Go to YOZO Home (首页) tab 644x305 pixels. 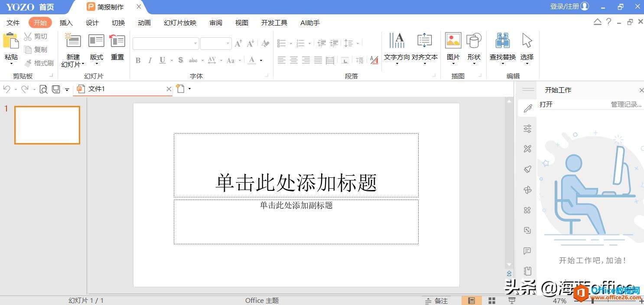pos(46,7)
